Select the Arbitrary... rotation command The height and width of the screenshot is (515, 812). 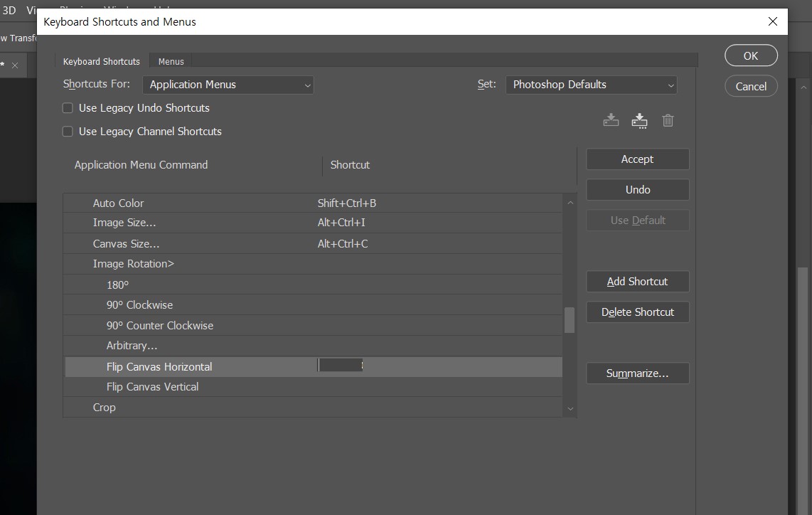click(x=312, y=346)
